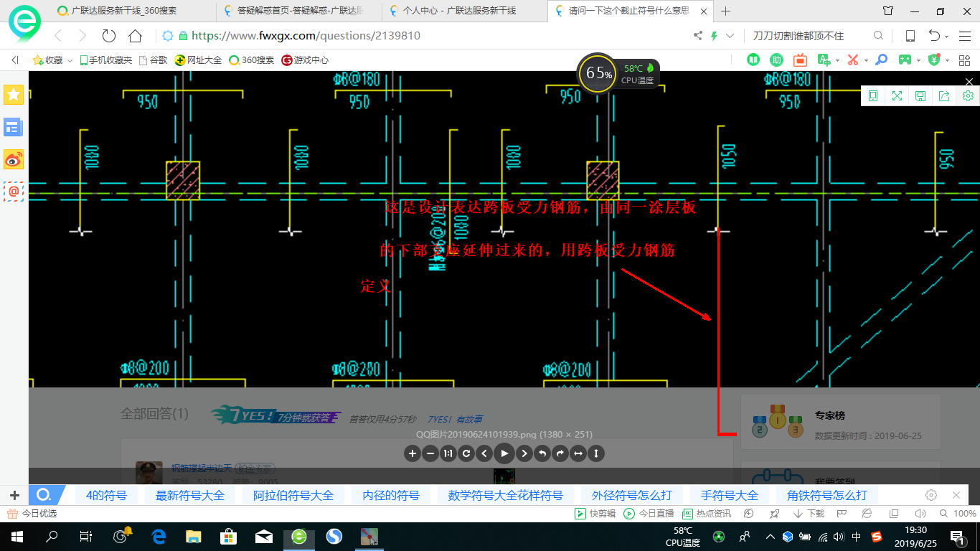
Task: Open viewer settings gear in top-right toolbar
Action: pyautogui.click(x=968, y=96)
